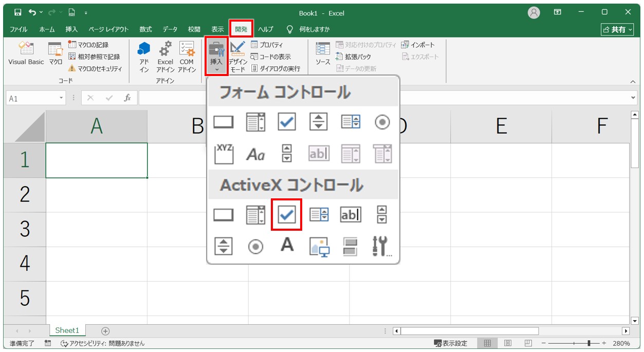Screen dimensions: 644x352
Task: Pick the ActiveX option button control
Action: [x=255, y=247]
